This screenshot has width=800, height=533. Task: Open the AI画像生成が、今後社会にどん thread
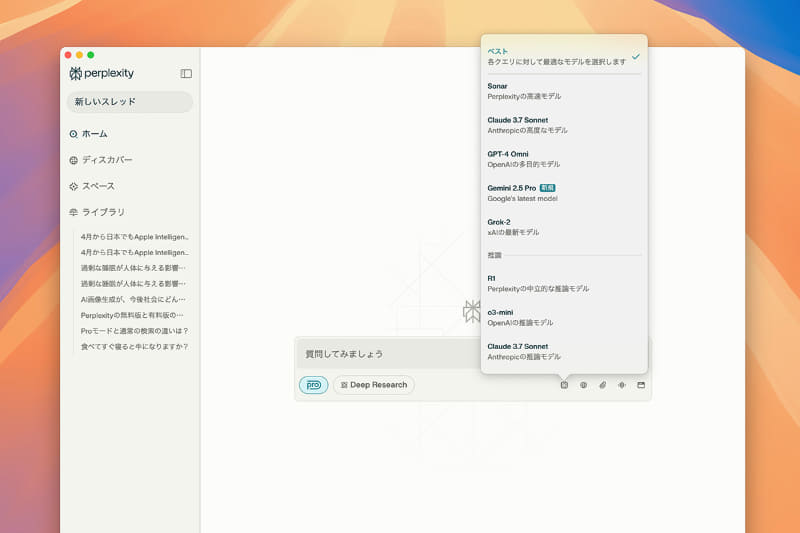[x=133, y=299]
